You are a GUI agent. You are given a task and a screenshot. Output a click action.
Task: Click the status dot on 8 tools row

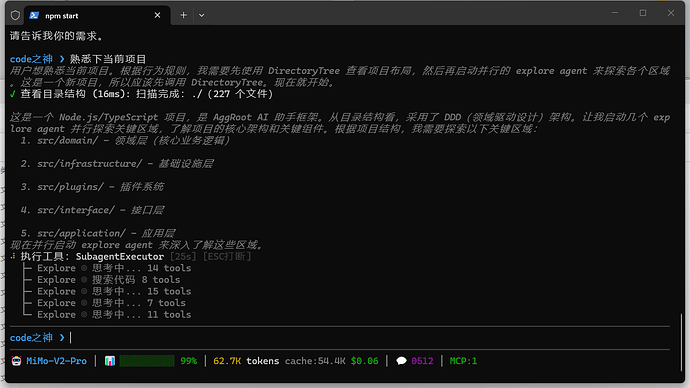(84, 280)
